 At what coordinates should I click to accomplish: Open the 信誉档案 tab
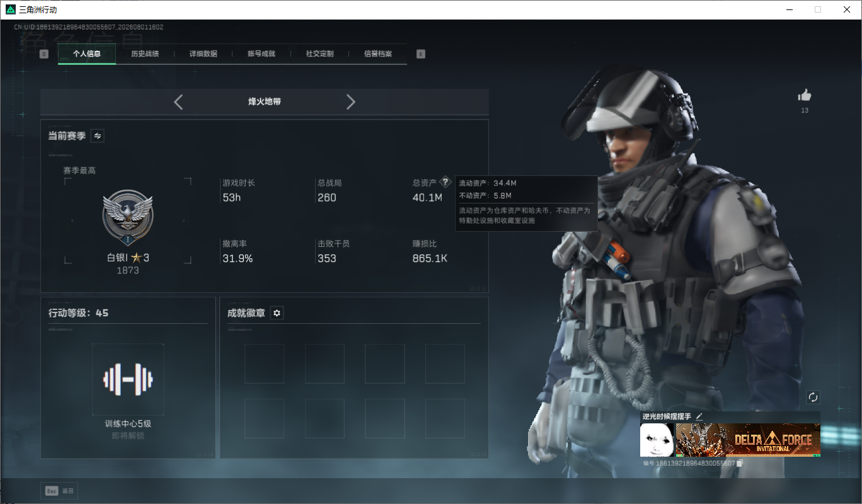[x=377, y=54]
